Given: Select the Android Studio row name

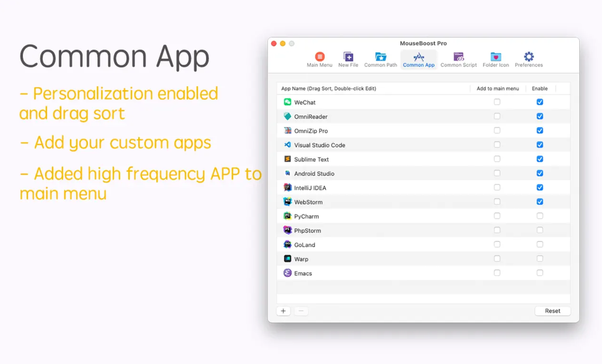Looking at the screenshot, I should click(314, 174).
